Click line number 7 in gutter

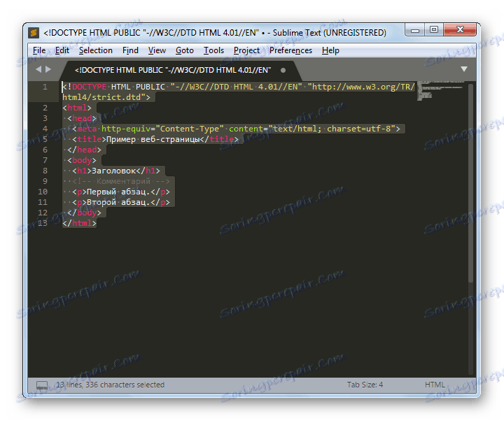45,160
